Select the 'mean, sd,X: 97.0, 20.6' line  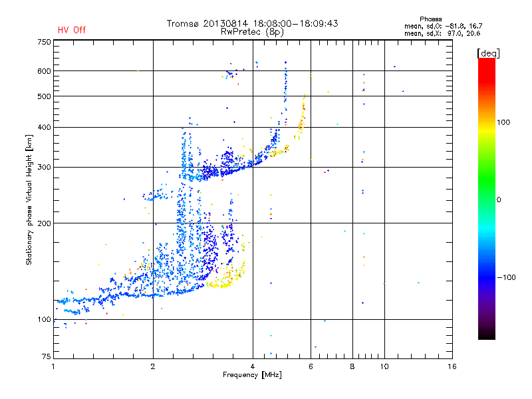tap(442, 33)
